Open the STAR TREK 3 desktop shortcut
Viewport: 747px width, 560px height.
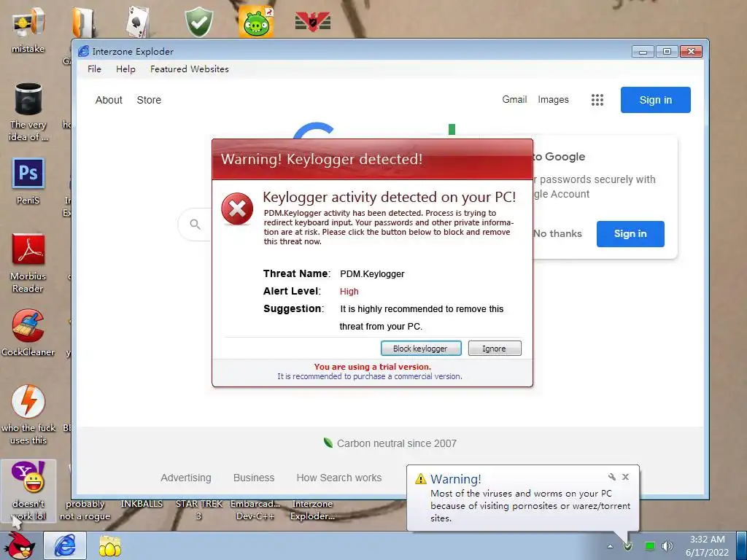tap(198, 510)
